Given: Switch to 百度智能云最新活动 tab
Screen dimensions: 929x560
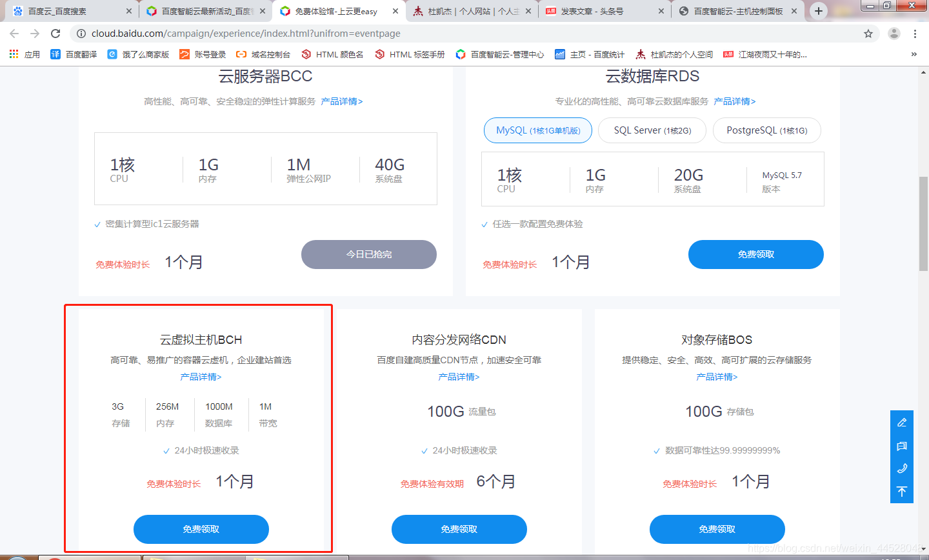Looking at the screenshot, I should (206, 11).
